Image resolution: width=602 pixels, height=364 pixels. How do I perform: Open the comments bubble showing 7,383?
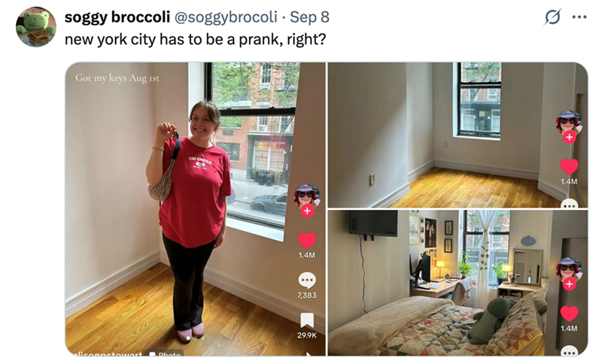coord(307,281)
